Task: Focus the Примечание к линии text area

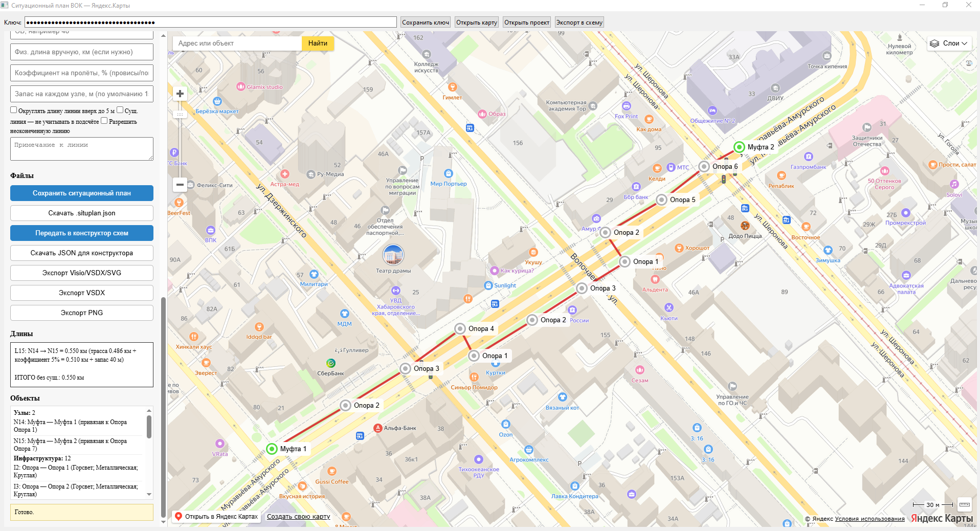Action: coord(82,149)
